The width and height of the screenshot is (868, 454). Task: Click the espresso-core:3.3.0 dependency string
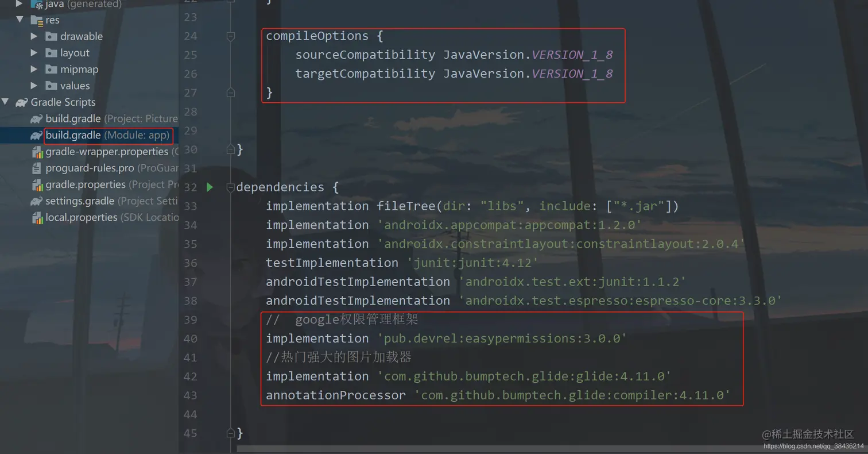tap(621, 301)
